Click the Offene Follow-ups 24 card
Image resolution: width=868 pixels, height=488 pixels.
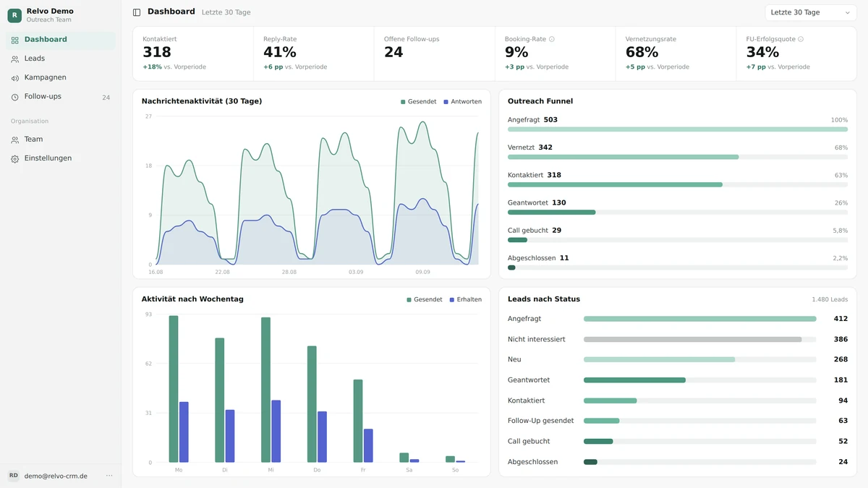(x=434, y=54)
